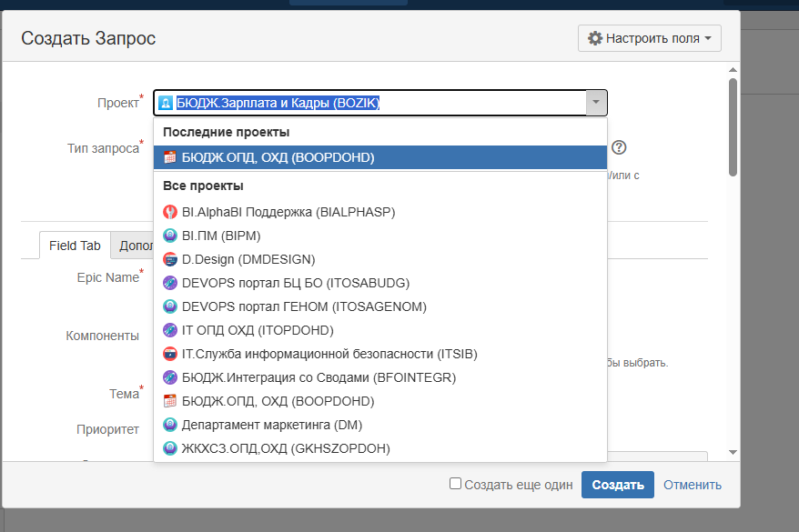Click the Отменить link
Viewport: 799px width, 532px height.
(x=692, y=485)
